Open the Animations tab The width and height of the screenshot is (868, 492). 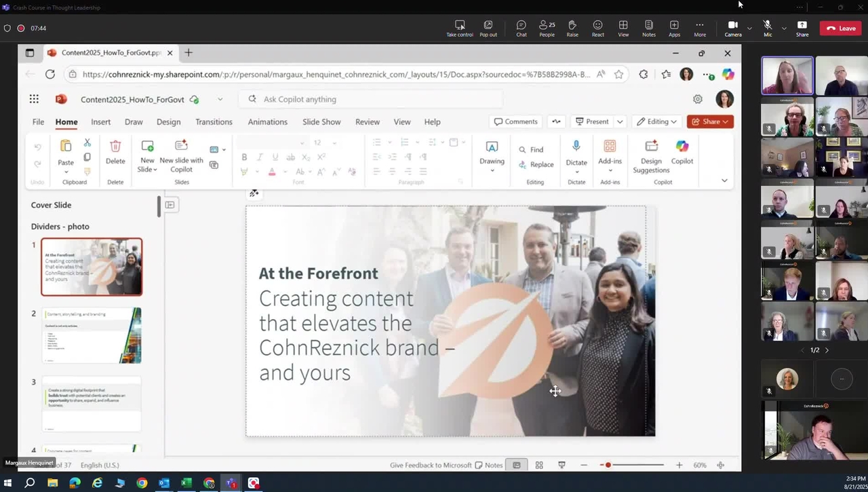(x=267, y=121)
